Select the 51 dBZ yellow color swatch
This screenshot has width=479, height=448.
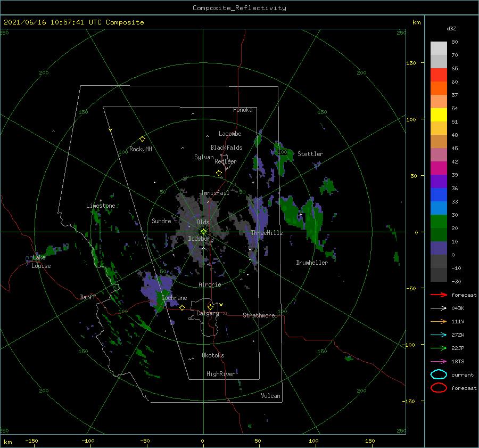tap(439, 115)
